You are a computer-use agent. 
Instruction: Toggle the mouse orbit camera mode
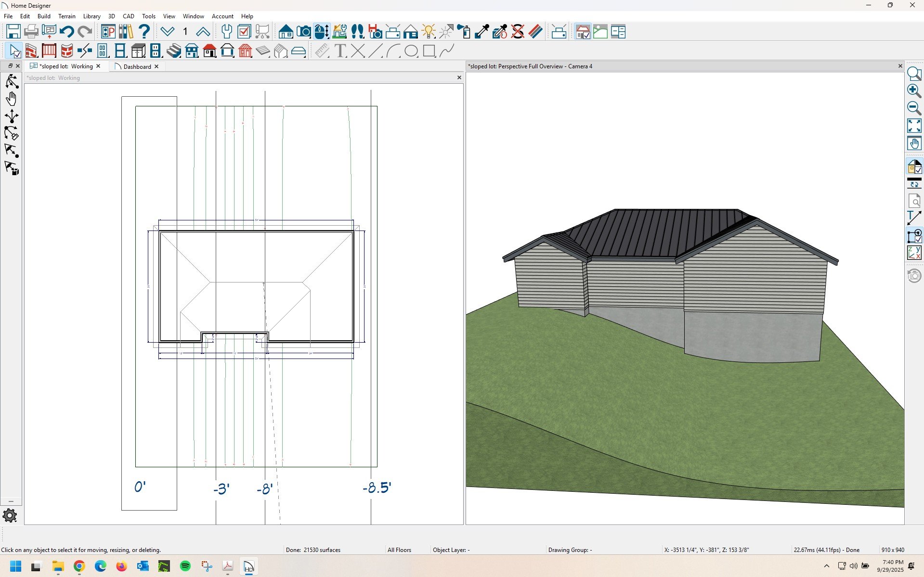321,32
